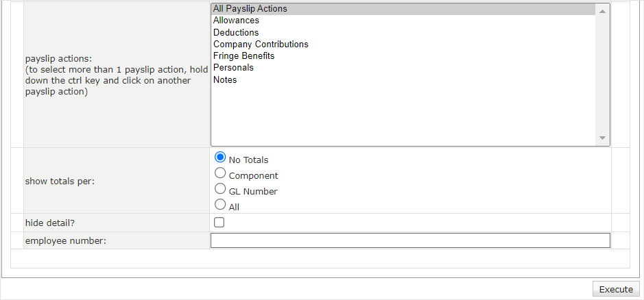644x300 pixels.
Task: Focus the employee number text field
Action: pyautogui.click(x=409, y=240)
